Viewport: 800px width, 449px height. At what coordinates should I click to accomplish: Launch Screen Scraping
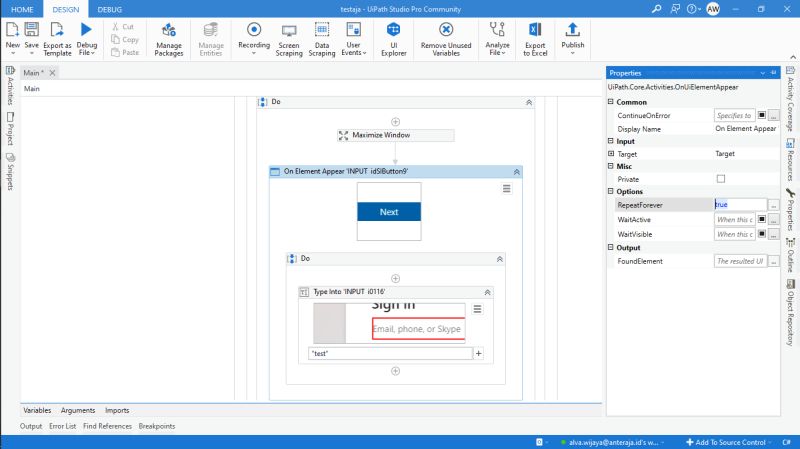[289, 39]
